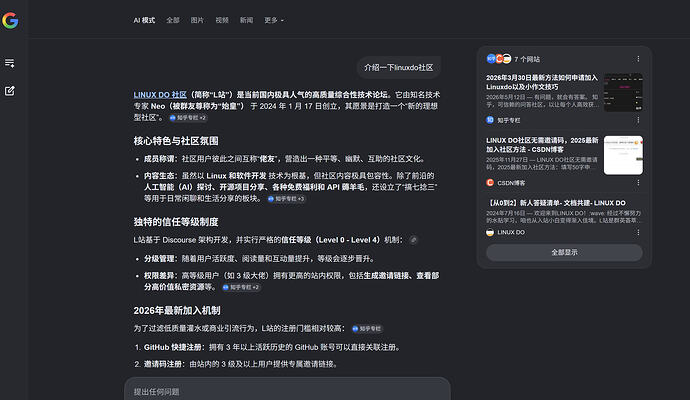Click the heading 2026年最新加入机制
Viewport: 690px width, 400px height.
[177, 310]
